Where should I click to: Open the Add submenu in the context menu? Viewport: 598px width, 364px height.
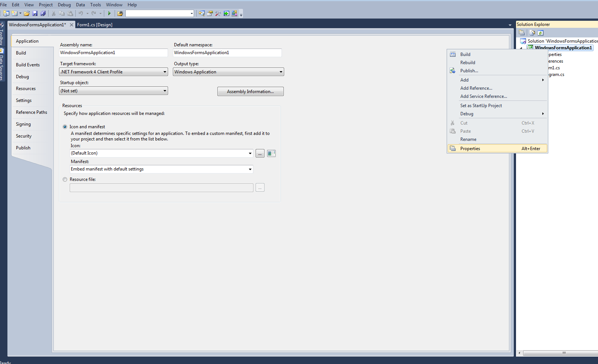point(497,80)
